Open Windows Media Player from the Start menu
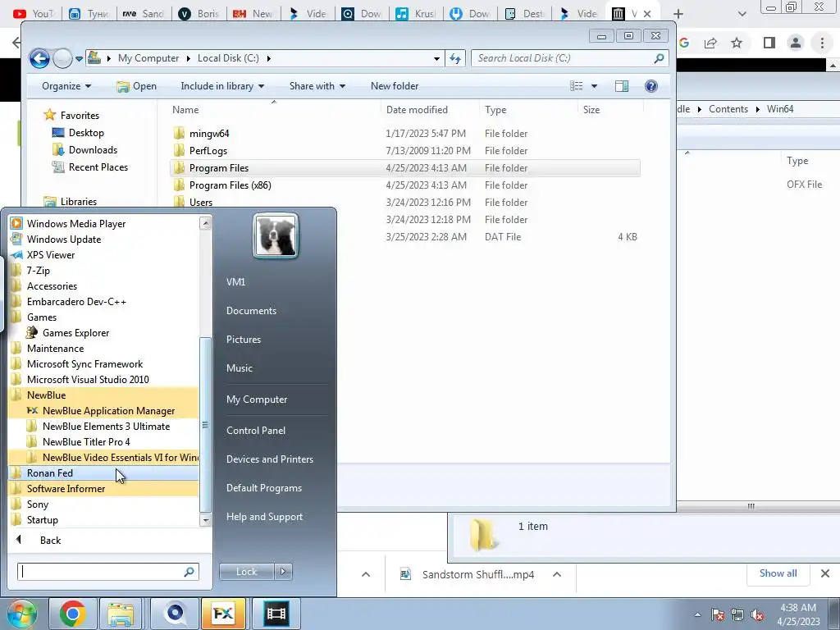The image size is (840, 630). coord(76,223)
